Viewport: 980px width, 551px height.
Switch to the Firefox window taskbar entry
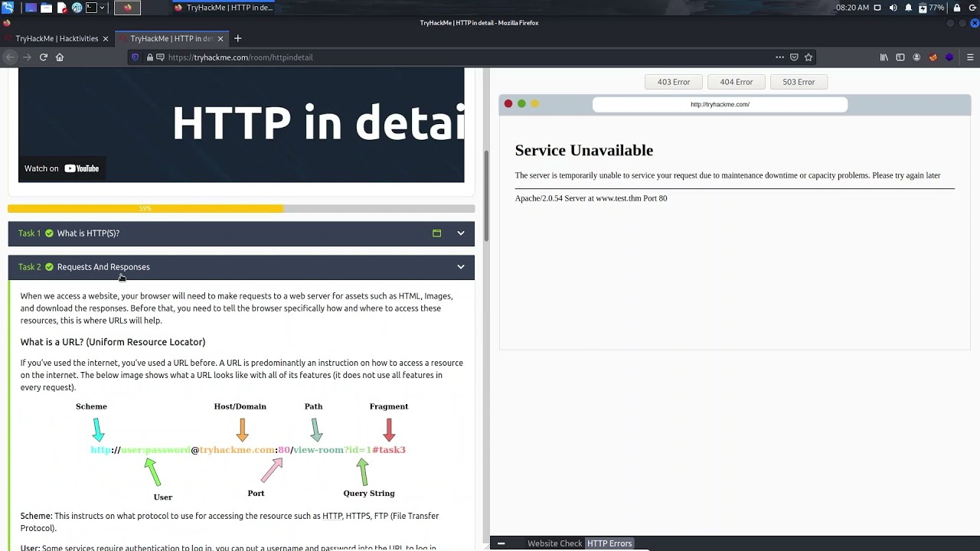click(x=223, y=8)
